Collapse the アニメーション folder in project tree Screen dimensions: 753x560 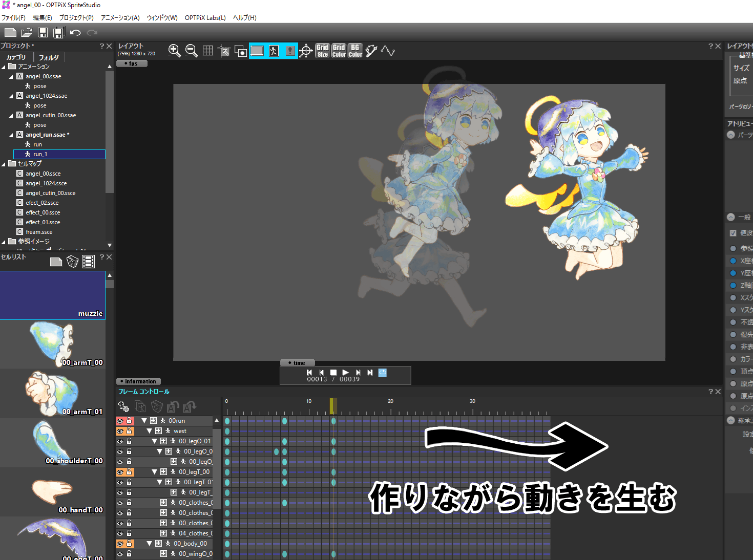tap(4, 67)
